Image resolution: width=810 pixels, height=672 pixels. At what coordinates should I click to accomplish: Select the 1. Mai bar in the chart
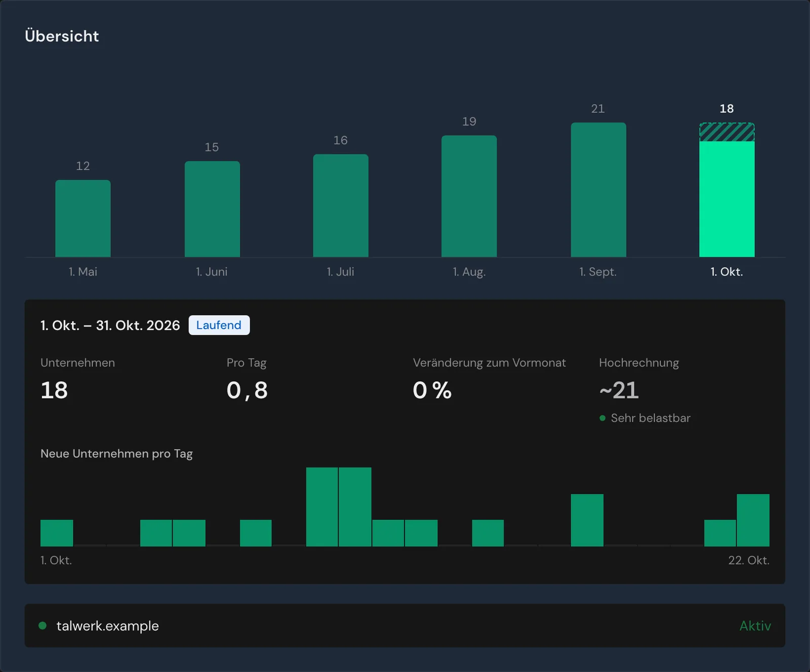click(83, 218)
